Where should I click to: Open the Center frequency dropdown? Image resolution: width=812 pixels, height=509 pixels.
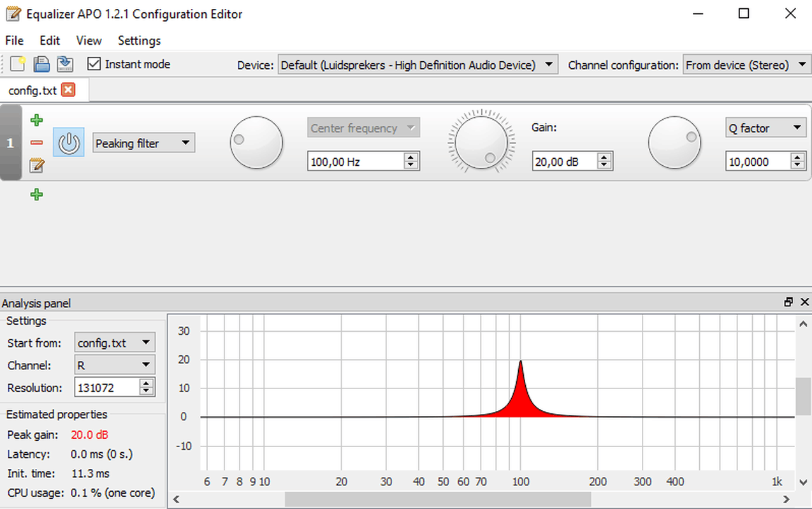[x=363, y=128]
